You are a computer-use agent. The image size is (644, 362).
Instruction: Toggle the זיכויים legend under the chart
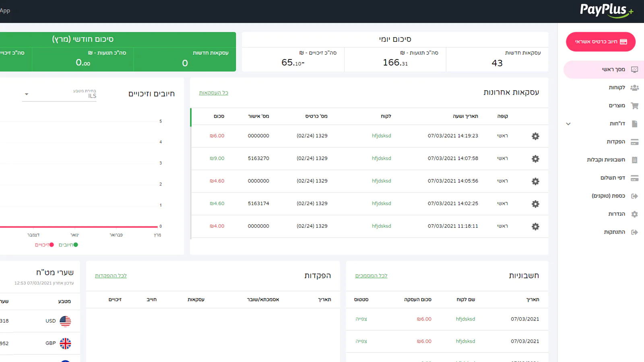pos(44,245)
